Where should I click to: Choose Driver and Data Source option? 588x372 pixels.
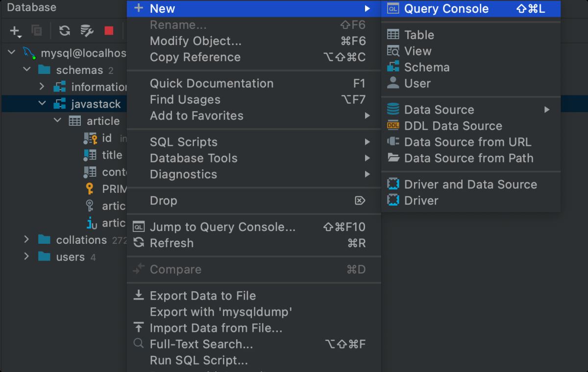[470, 185]
